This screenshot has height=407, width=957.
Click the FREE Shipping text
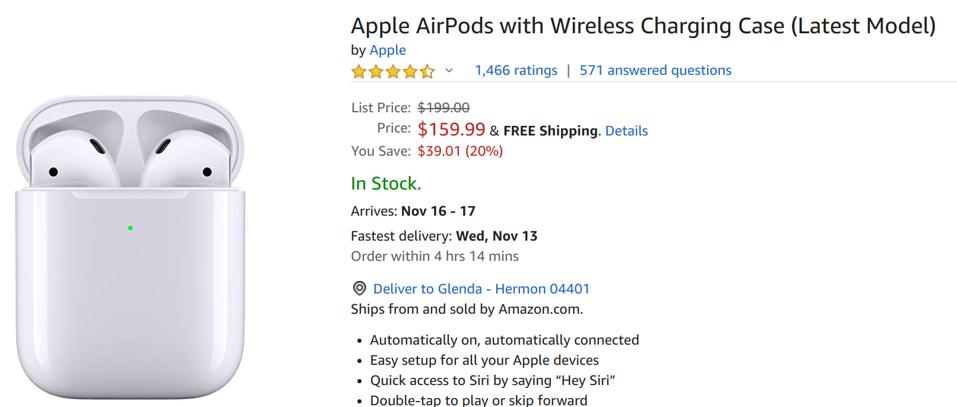point(550,130)
